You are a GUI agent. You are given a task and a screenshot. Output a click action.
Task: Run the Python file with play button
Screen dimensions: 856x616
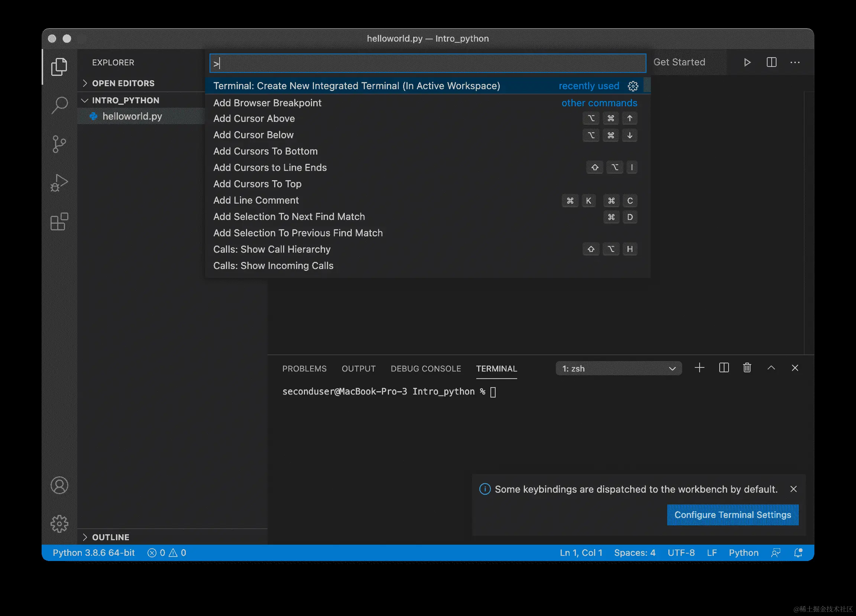[747, 62]
